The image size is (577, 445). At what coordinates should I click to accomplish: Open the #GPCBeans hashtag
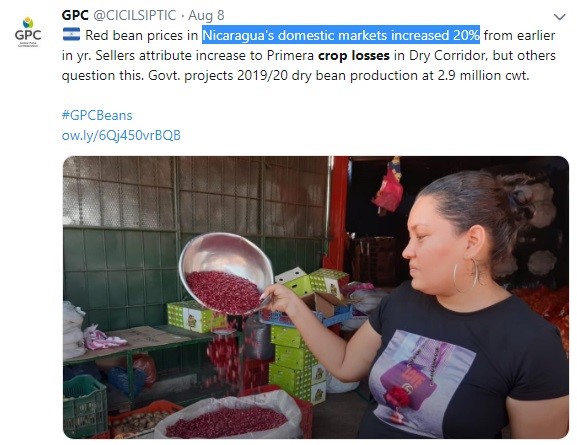click(x=97, y=115)
